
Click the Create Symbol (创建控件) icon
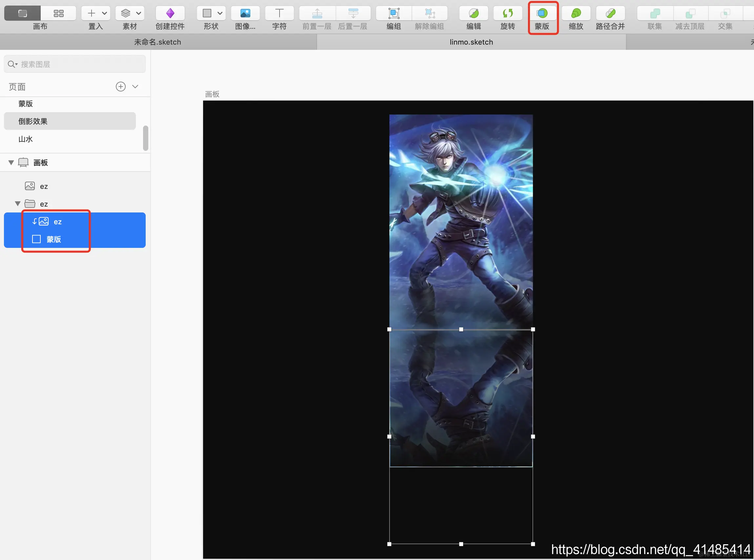(170, 14)
